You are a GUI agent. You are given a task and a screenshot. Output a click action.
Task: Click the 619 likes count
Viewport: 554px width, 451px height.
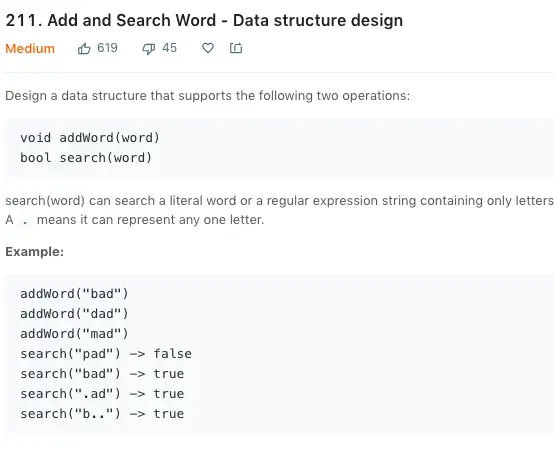click(107, 48)
